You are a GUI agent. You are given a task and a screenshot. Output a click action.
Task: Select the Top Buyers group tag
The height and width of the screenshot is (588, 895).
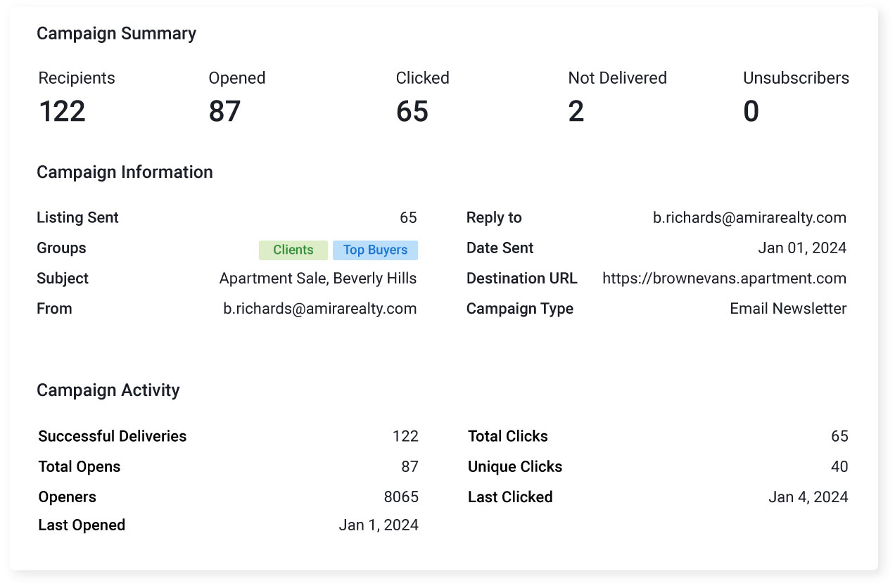pos(375,250)
